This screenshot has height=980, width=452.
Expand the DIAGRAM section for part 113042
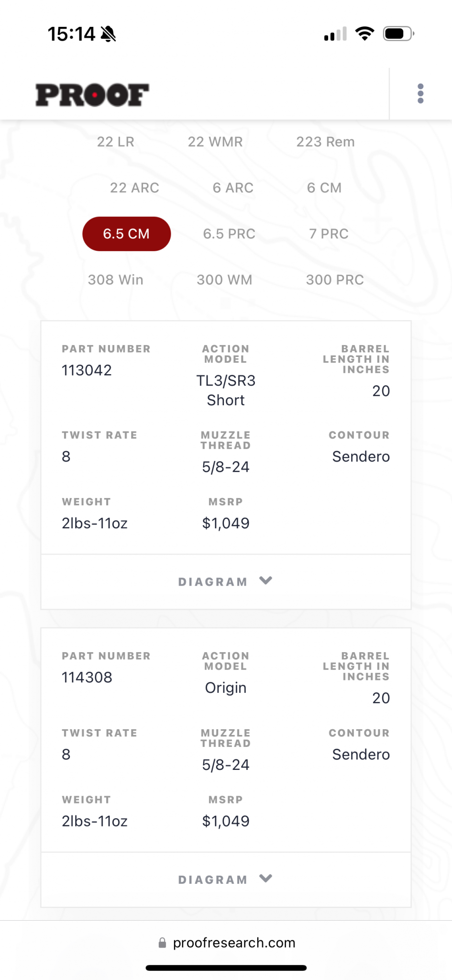(226, 582)
